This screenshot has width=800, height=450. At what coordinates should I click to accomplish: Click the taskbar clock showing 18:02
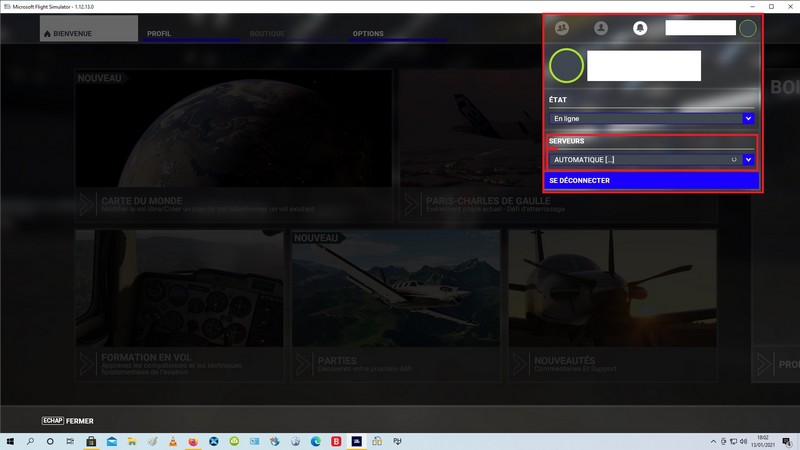[x=763, y=441]
